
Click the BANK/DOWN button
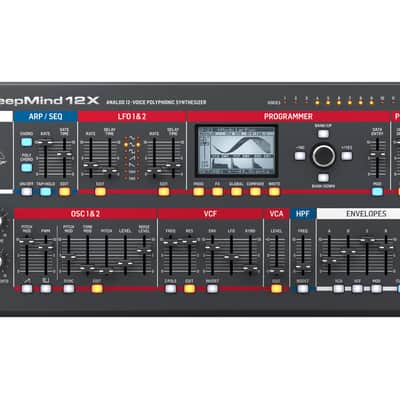(x=323, y=177)
